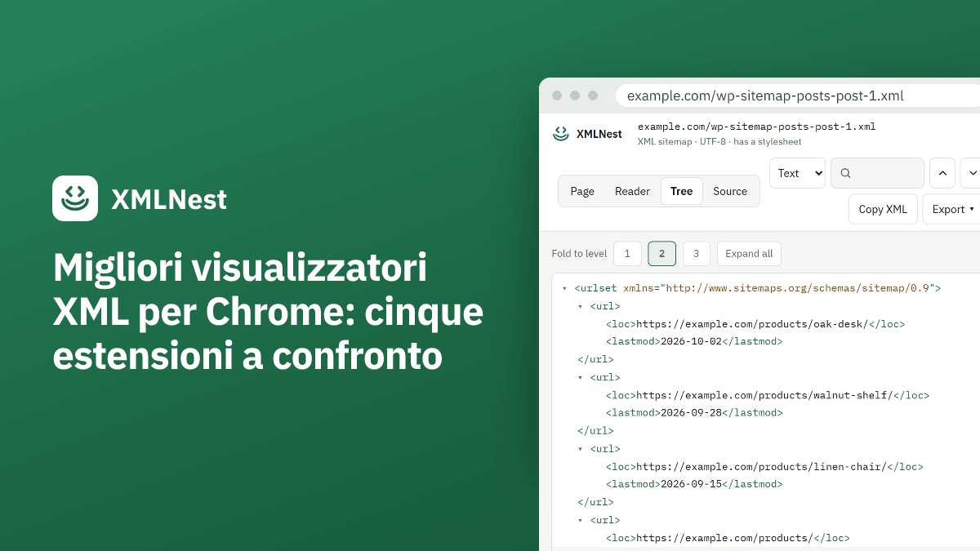Open the Export dropdown menu

tap(952, 209)
